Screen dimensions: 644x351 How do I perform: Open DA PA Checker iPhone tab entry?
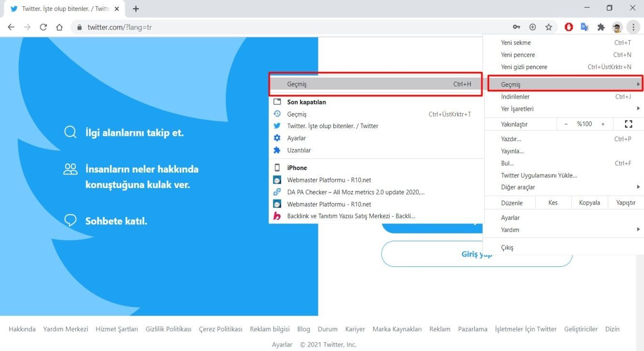point(376,192)
